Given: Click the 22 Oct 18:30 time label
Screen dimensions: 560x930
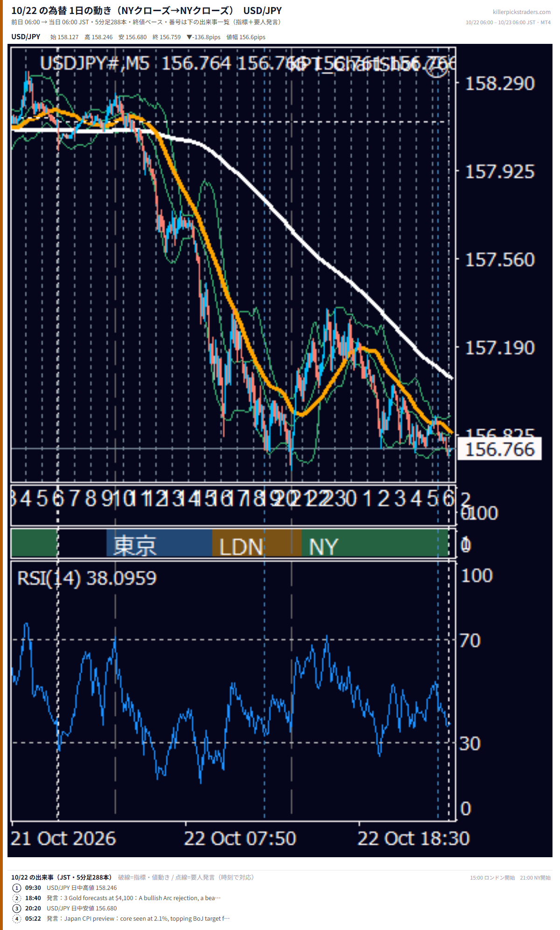Looking at the screenshot, I should pos(413,839).
